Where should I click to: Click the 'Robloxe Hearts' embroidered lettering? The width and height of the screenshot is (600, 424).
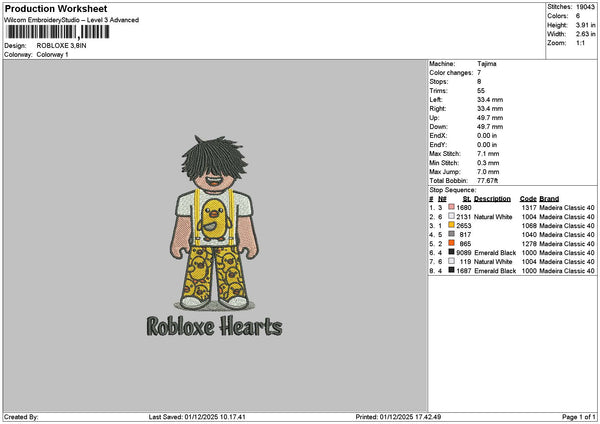click(x=215, y=326)
